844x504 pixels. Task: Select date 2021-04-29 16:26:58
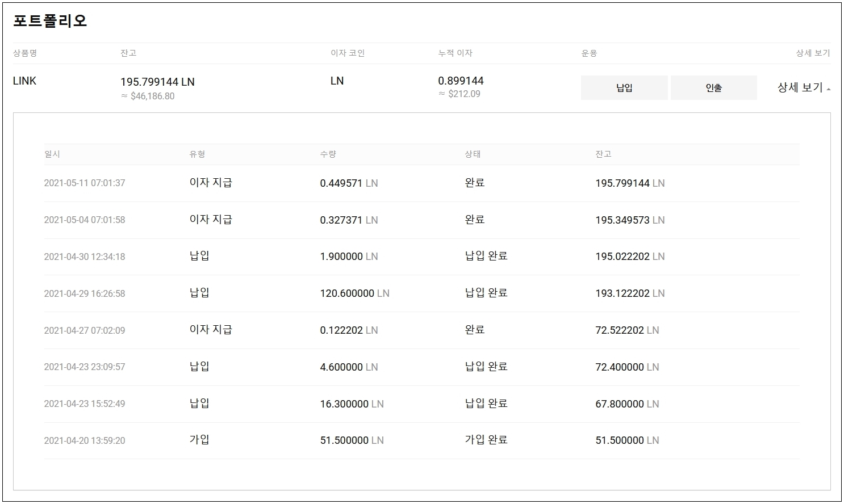(85, 293)
